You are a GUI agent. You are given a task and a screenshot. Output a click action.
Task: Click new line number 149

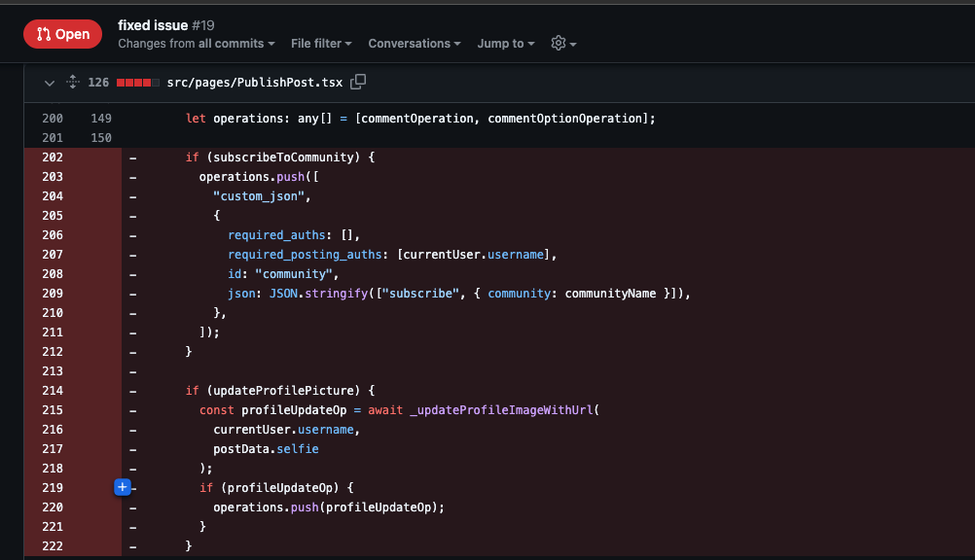pos(101,119)
